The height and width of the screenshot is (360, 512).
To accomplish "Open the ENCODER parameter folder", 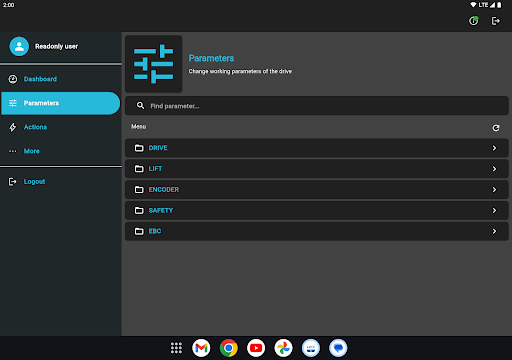I will [317, 190].
